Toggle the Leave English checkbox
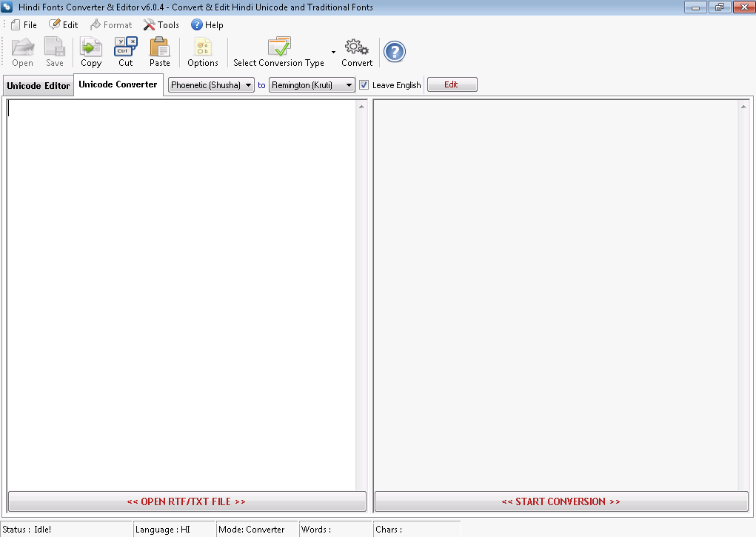This screenshot has height=537, width=756. tap(364, 85)
